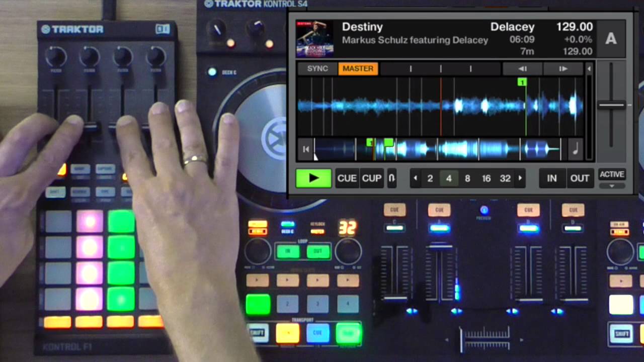Toggle keylock via the musical note icon
The image size is (644, 362).
click(575, 148)
